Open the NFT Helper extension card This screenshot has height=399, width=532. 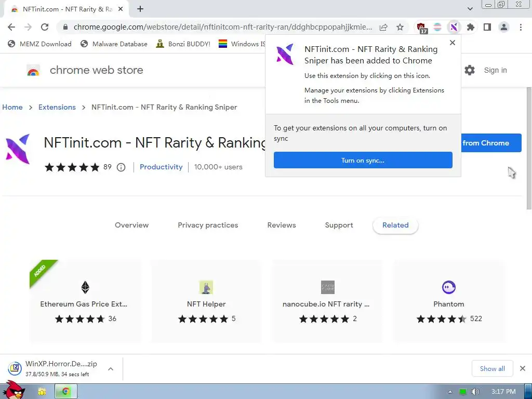206,301
